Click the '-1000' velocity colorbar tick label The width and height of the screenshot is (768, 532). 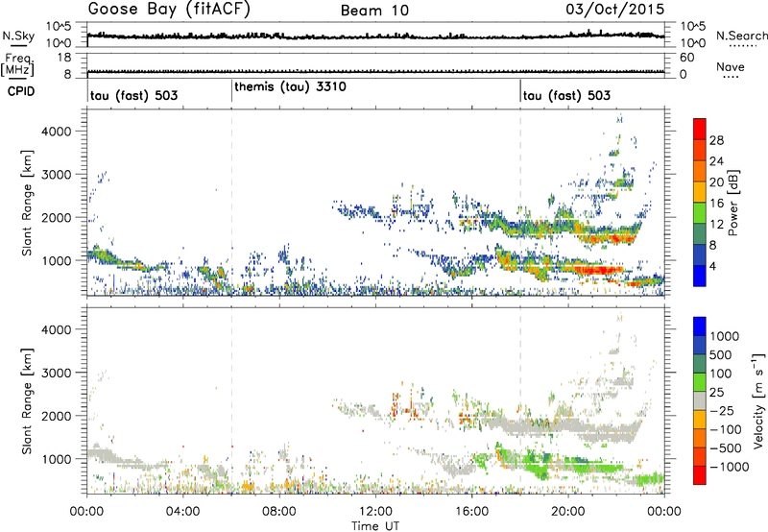(730, 467)
